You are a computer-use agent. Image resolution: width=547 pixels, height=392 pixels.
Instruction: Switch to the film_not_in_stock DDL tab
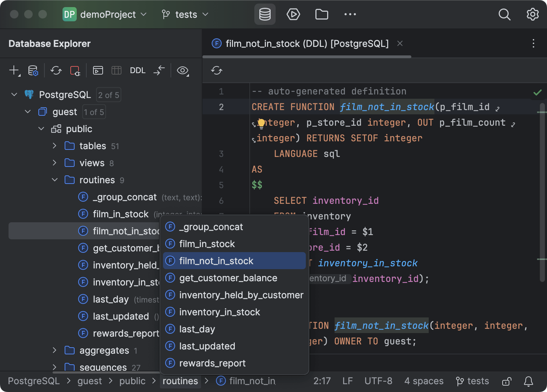(307, 43)
